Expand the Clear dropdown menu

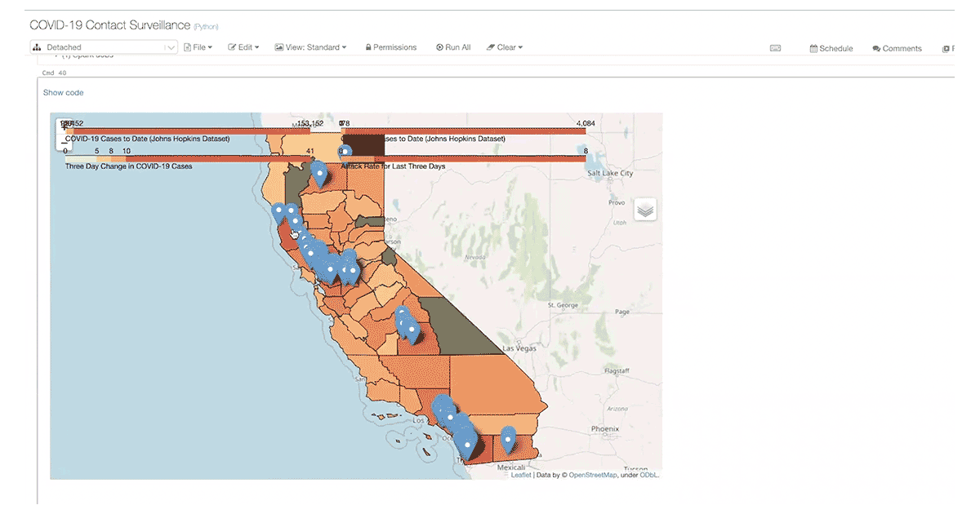pyautogui.click(x=505, y=47)
